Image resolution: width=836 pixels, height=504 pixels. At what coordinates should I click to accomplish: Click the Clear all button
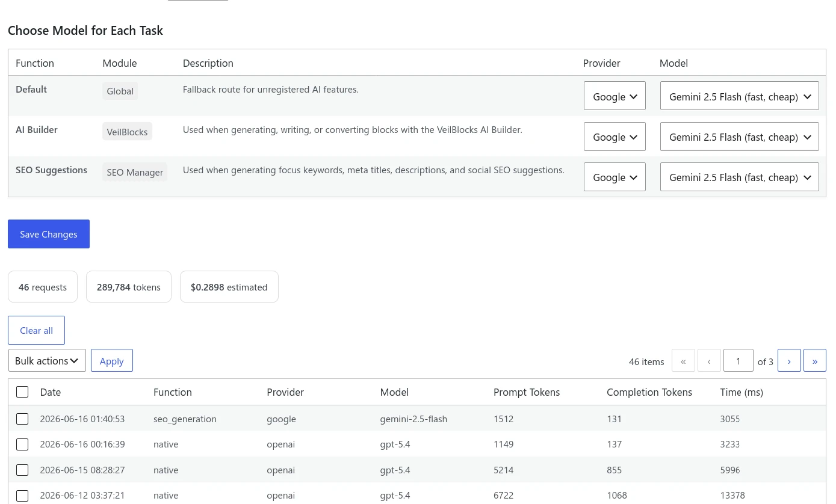(36, 330)
